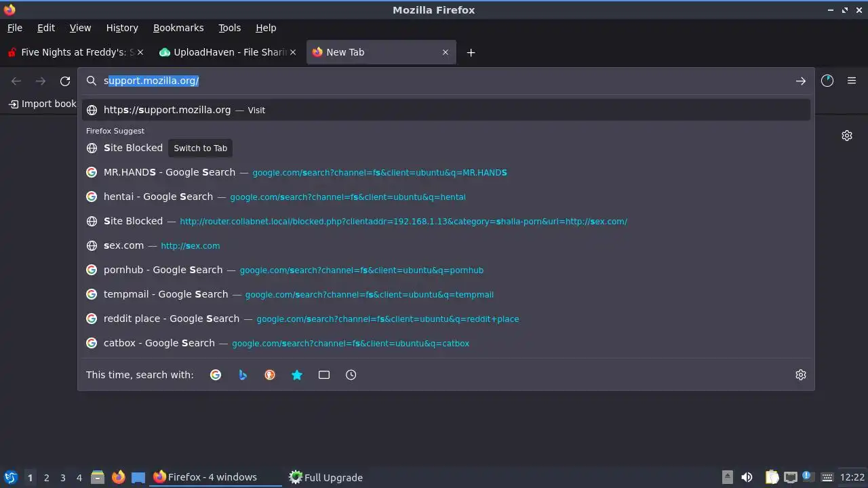Close the Five Nights at Freddy's tab
The height and width of the screenshot is (488, 868).
140,52
